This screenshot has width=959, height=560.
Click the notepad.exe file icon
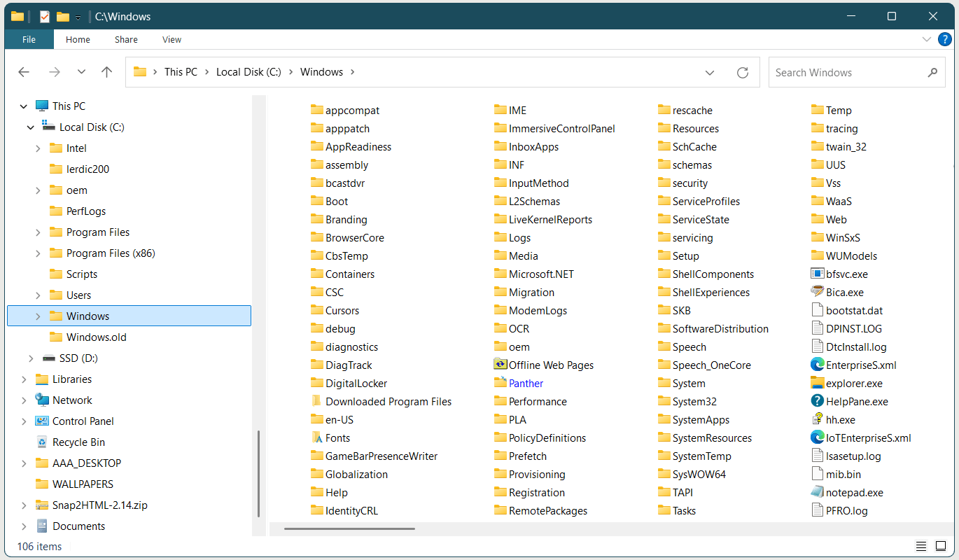817,492
